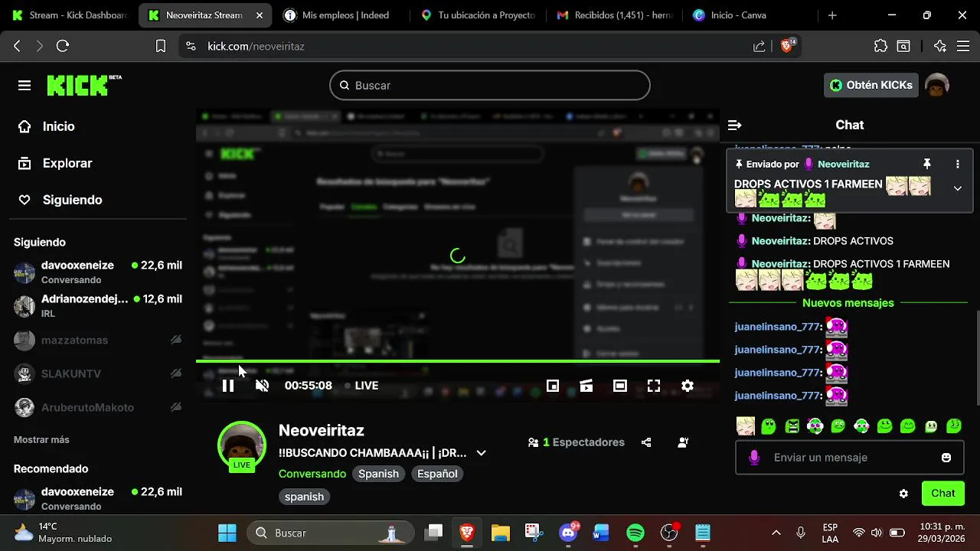Open chat settings gear icon

pos(903,494)
